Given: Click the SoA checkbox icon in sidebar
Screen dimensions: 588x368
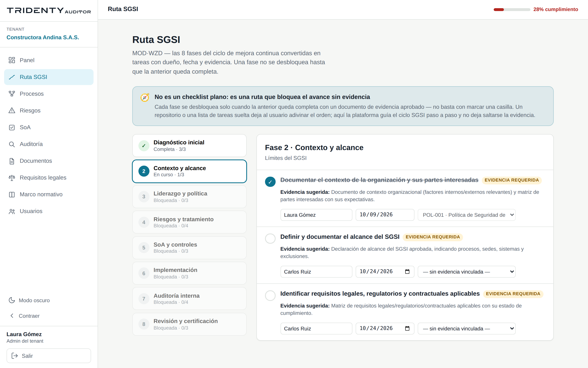Looking at the screenshot, I should [x=12, y=127].
